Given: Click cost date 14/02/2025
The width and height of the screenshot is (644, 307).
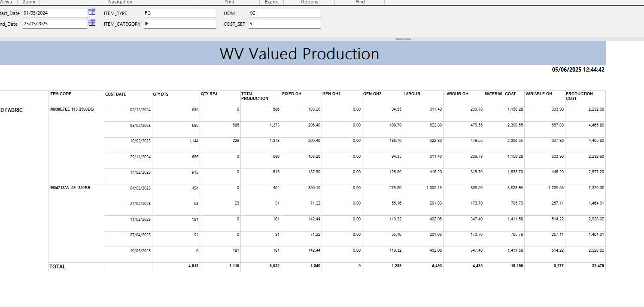Looking at the screenshot, I should [140, 172].
